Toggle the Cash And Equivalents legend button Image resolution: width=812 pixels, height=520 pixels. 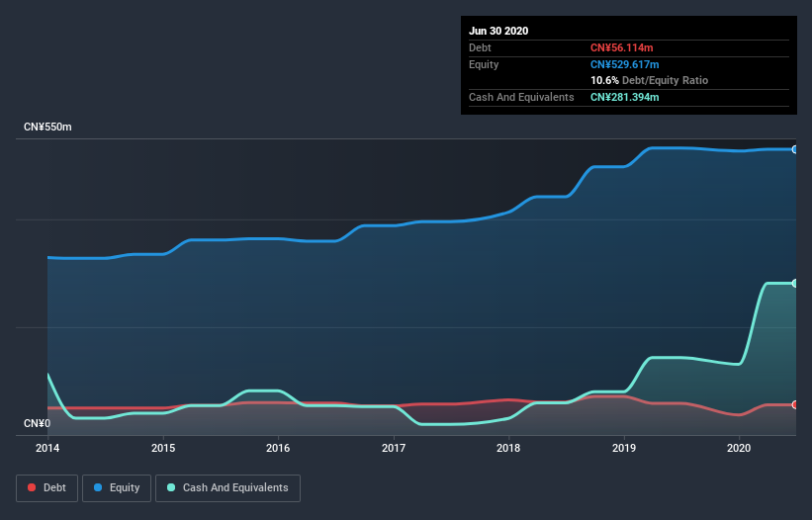227,488
